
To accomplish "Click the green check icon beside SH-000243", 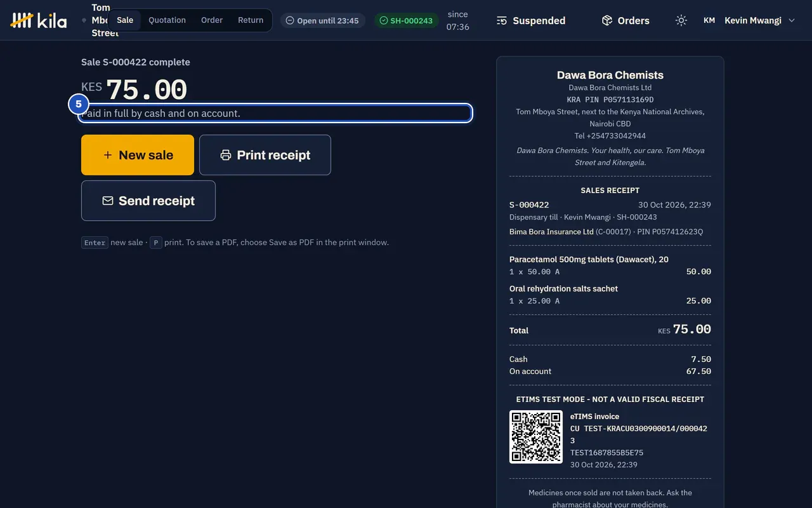I will [384, 20].
